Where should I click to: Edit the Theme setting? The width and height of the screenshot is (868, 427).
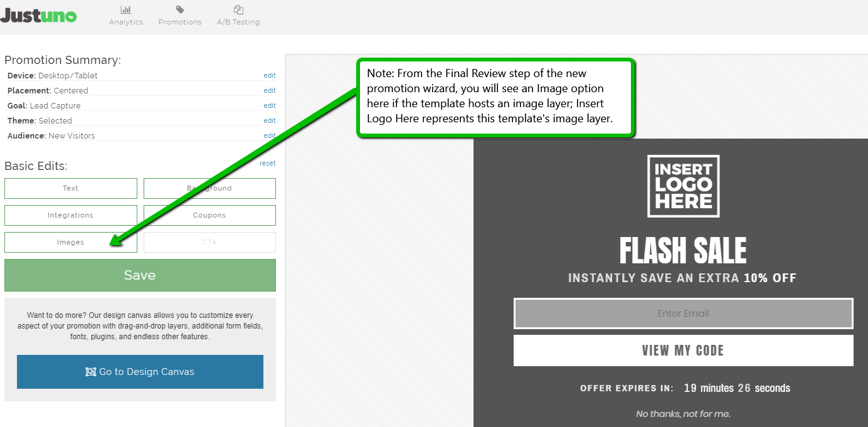pyautogui.click(x=269, y=121)
